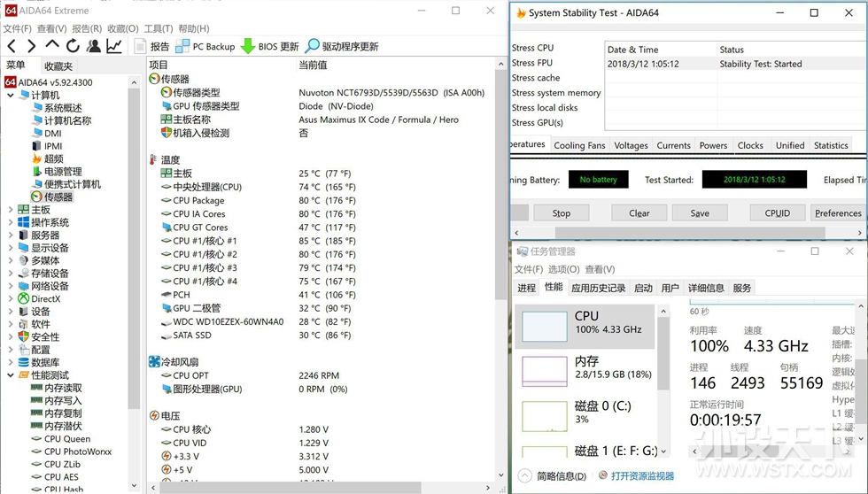Open stability test Preferences

pyautogui.click(x=838, y=213)
